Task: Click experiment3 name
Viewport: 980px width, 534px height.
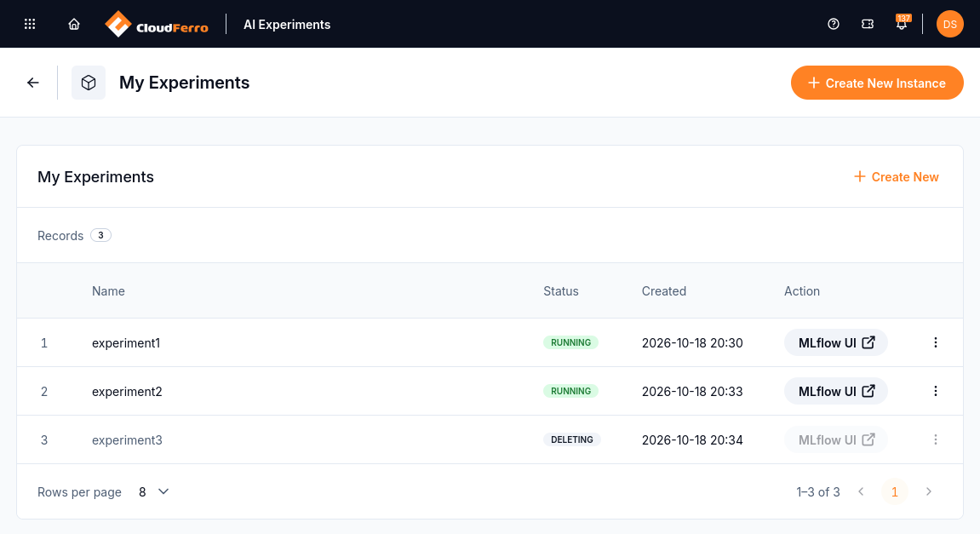Action: point(127,441)
